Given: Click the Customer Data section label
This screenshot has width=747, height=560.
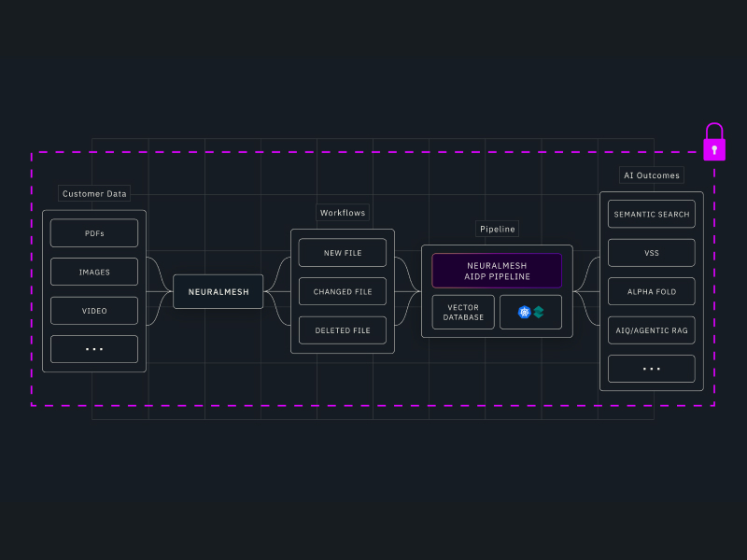Looking at the screenshot, I should point(94,194).
